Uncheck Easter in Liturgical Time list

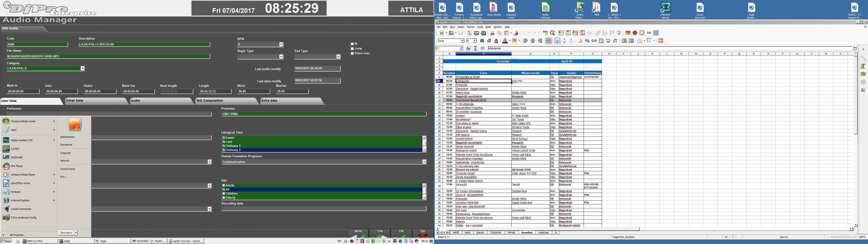(224, 138)
